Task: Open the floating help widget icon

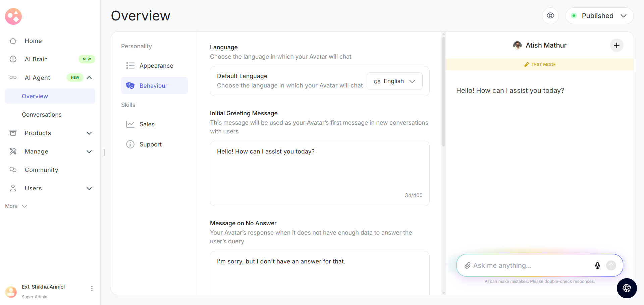Action: [x=627, y=288]
